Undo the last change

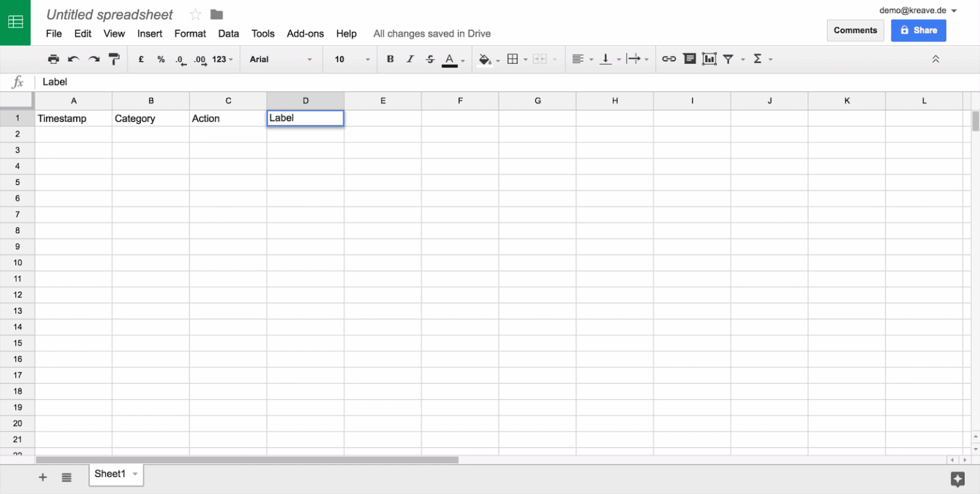click(x=74, y=59)
